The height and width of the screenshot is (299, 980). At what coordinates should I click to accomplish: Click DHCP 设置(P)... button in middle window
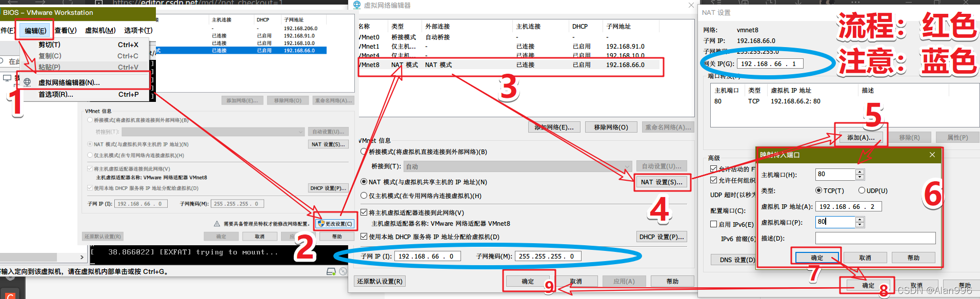pos(661,237)
